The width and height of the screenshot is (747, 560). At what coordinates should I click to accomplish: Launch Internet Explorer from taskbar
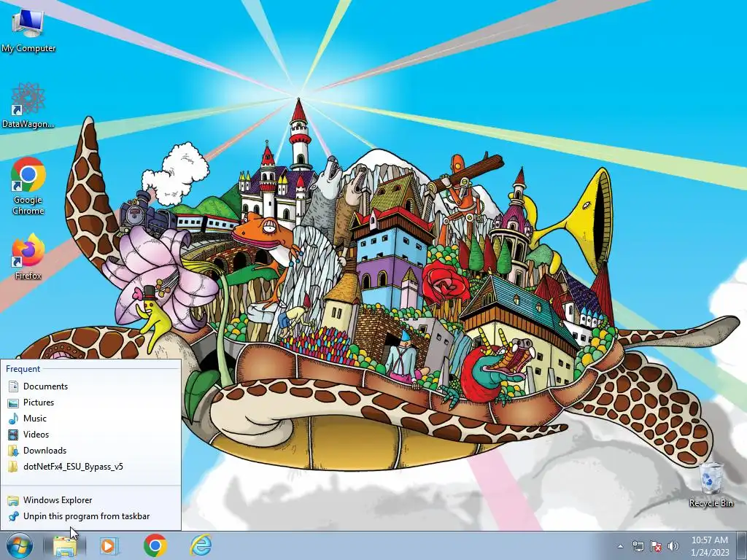(x=201, y=545)
